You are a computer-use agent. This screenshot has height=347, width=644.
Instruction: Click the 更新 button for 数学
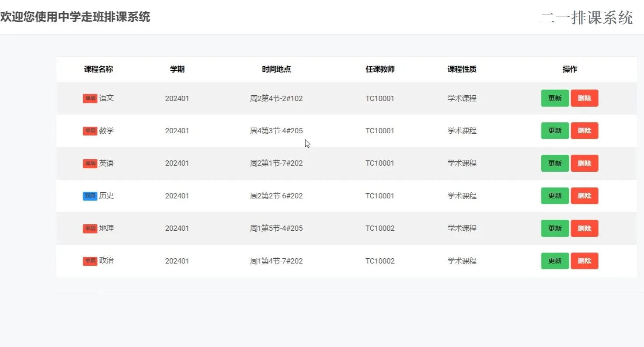[x=554, y=131]
